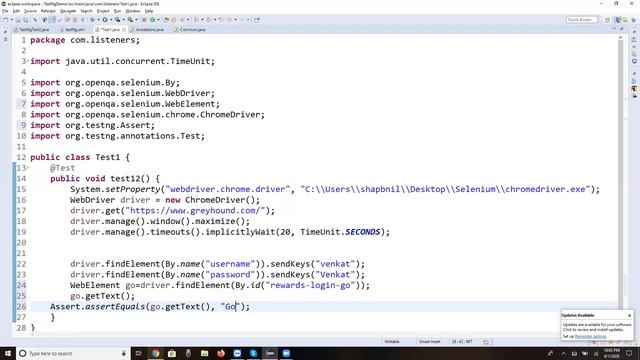This screenshot has width=640, height=360.
Task: Expand the Coverage dropdown arrow
Action: (124, 20)
